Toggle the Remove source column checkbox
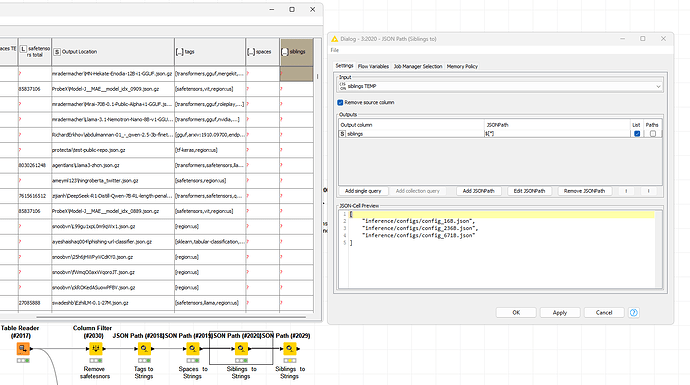Viewport: 690px width, 385px height. point(340,103)
